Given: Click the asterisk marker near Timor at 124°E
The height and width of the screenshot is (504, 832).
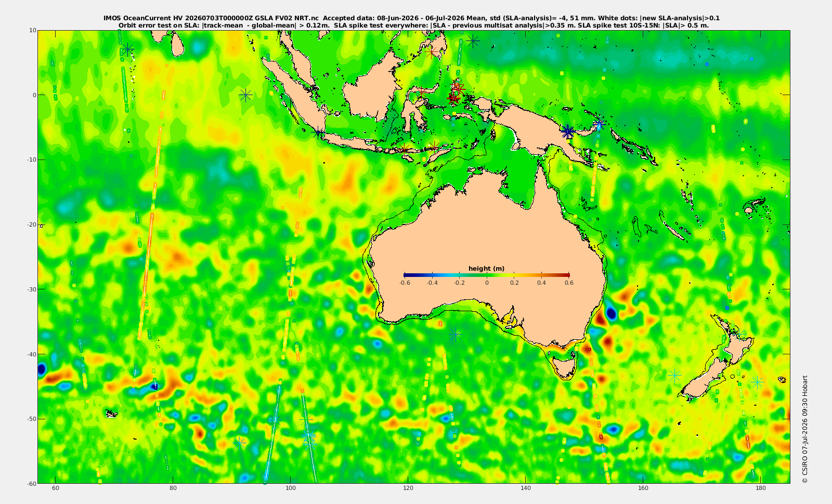Looking at the screenshot, I should 433,146.
